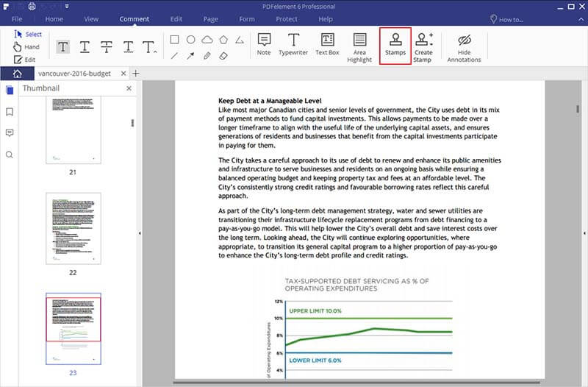
Task: Switch to the View tab
Action: (x=91, y=19)
